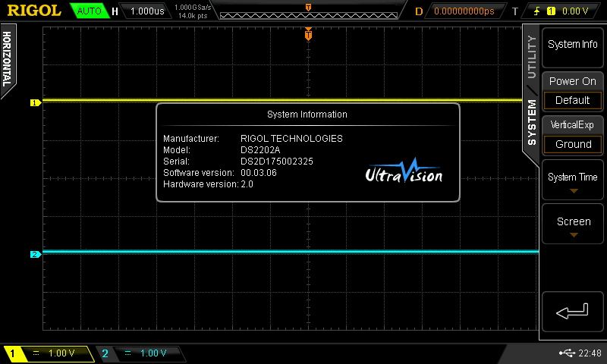The image size is (607, 364).
Task: Click the trigger source channel 1 badge
Action: (x=551, y=11)
